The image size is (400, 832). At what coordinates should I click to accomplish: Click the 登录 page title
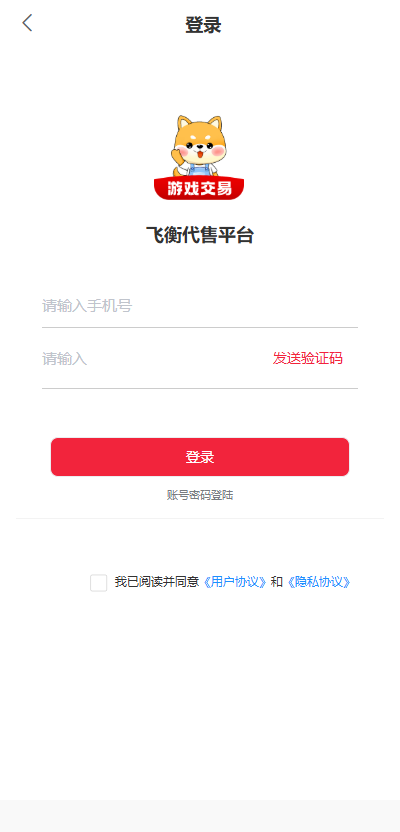(203, 25)
